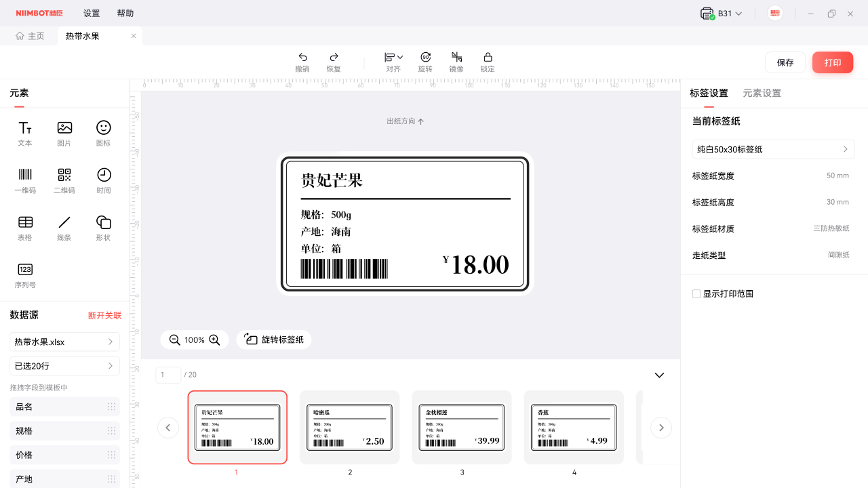Enable the 显示打印范围 checkbox

[696, 294]
